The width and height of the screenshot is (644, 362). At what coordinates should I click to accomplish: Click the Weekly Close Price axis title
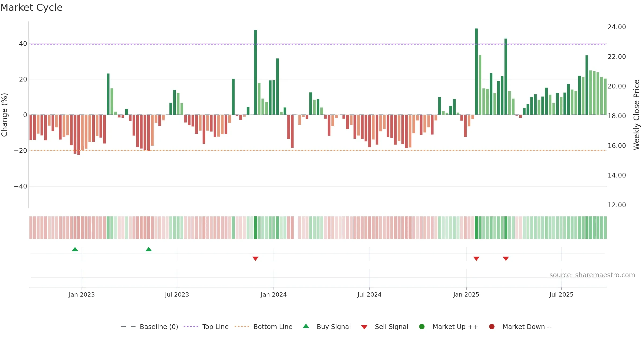click(636, 115)
